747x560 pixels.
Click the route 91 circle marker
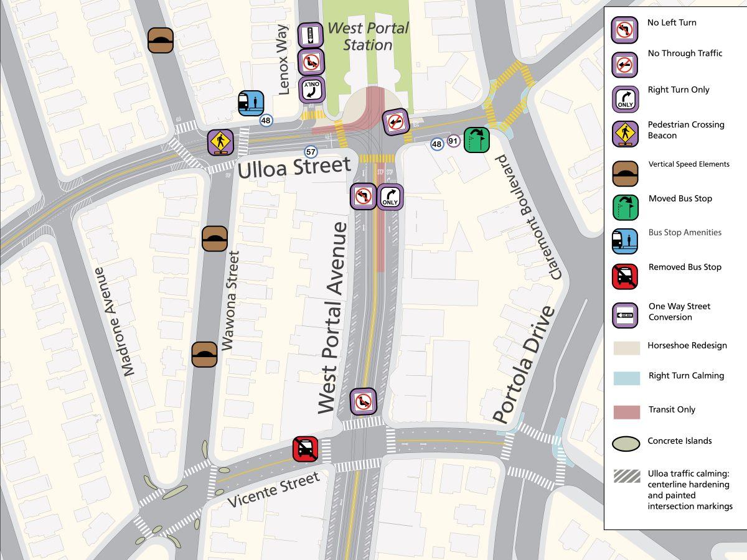click(x=454, y=142)
